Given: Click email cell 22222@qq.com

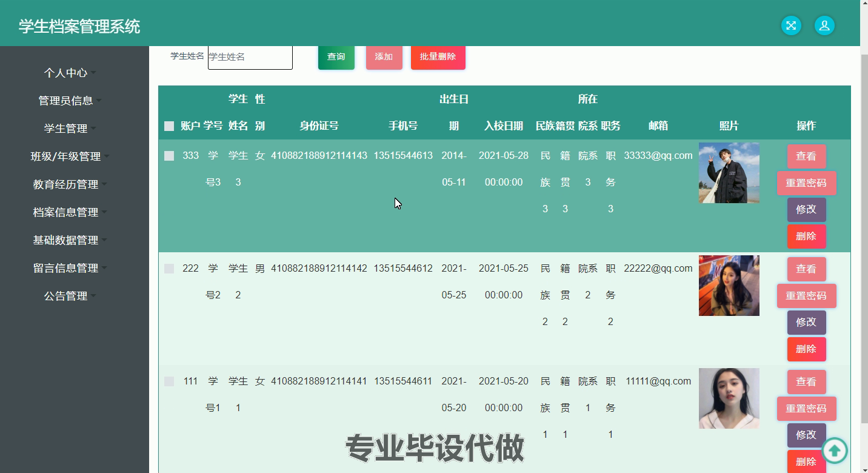Looking at the screenshot, I should pyautogui.click(x=658, y=269).
